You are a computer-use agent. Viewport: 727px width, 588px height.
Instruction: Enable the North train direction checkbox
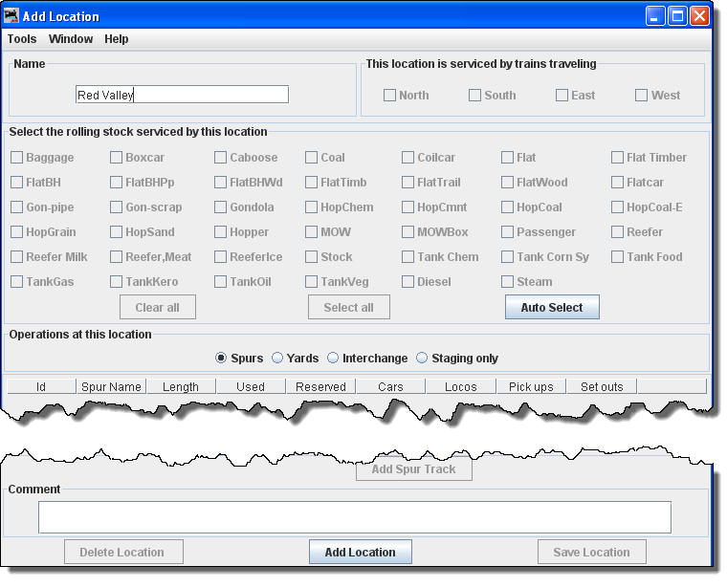click(389, 96)
